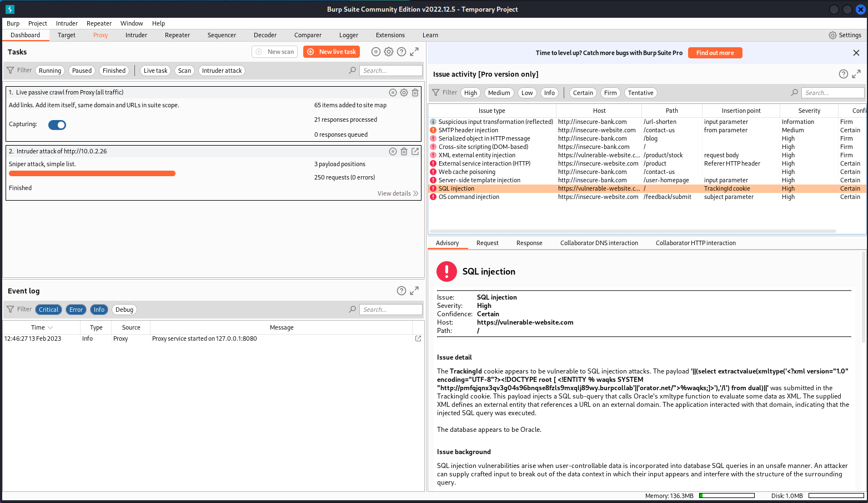
Task: Open the Tasks panel help icon
Action: 402,52
